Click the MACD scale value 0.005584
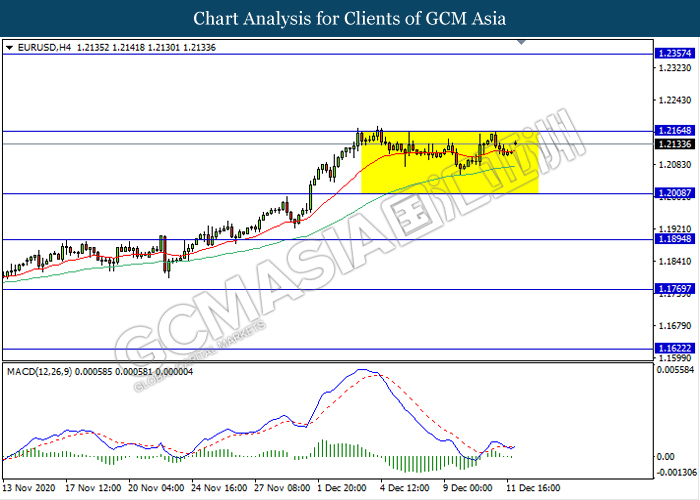 tap(675, 370)
